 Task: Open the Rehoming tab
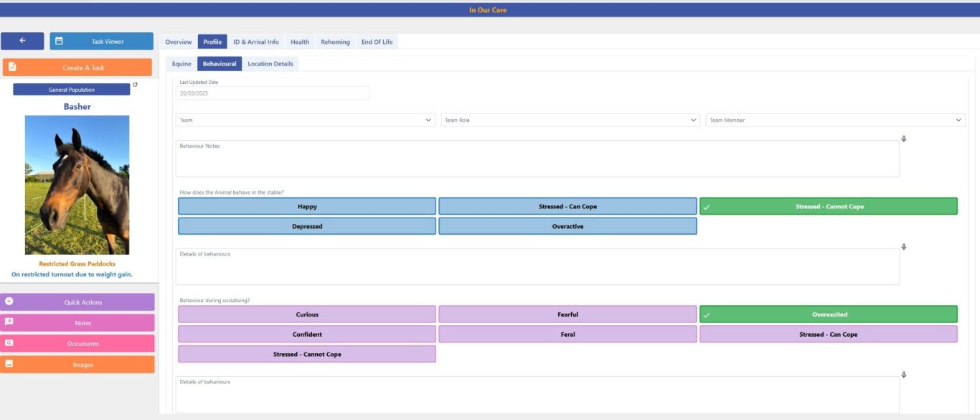pos(335,42)
